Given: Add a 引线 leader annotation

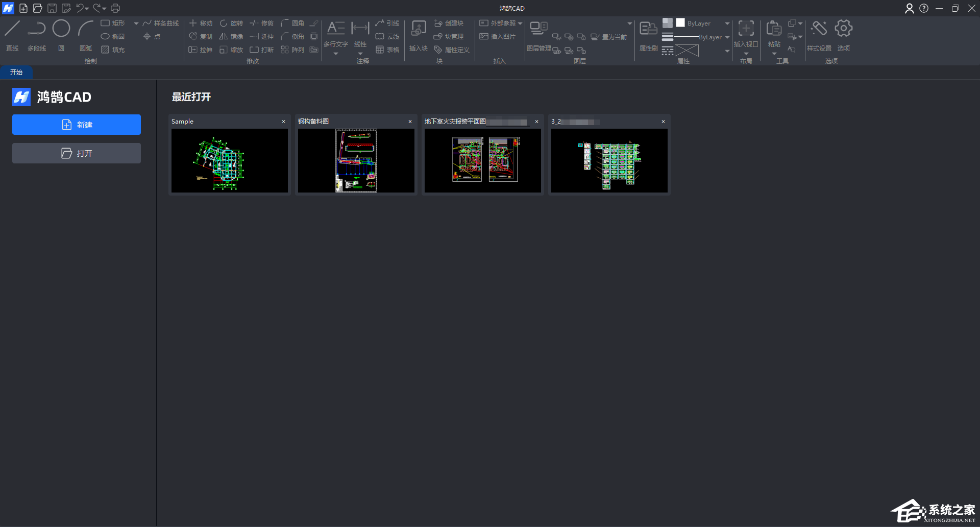Looking at the screenshot, I should click(x=387, y=23).
